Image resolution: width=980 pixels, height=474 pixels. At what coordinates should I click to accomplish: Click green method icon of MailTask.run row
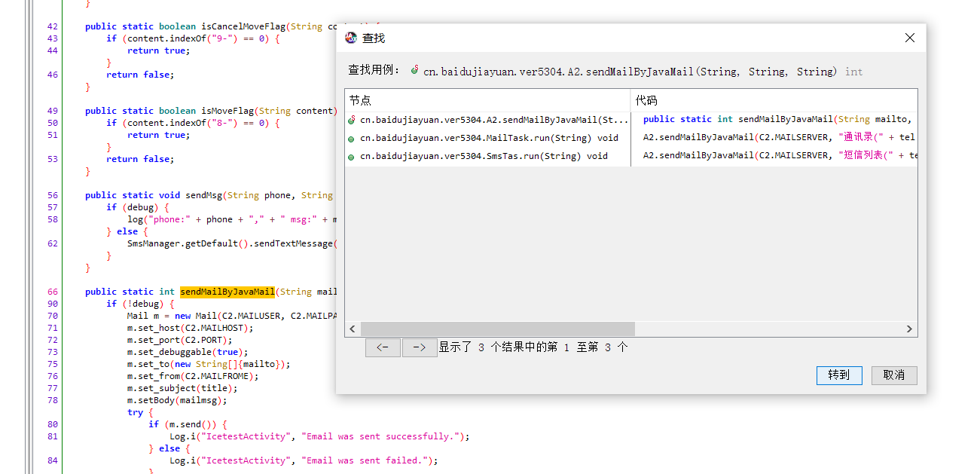tap(352, 139)
